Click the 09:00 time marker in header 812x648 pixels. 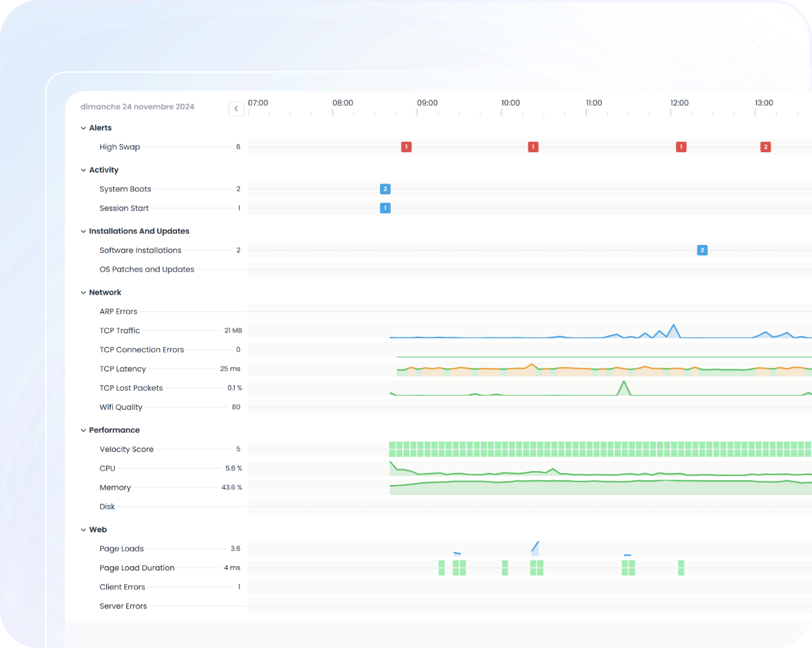point(427,103)
